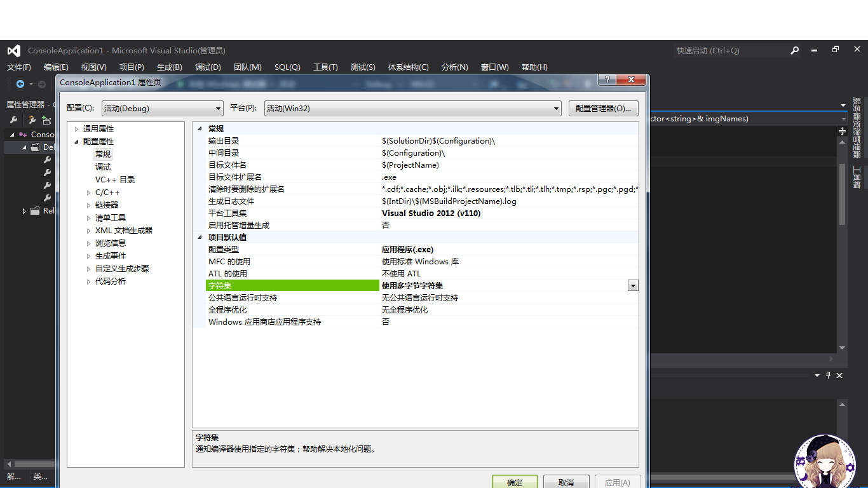Screen dimensions: 868x488
Task: Select the 常规 item under 配置属性
Action: pyautogui.click(x=103, y=154)
